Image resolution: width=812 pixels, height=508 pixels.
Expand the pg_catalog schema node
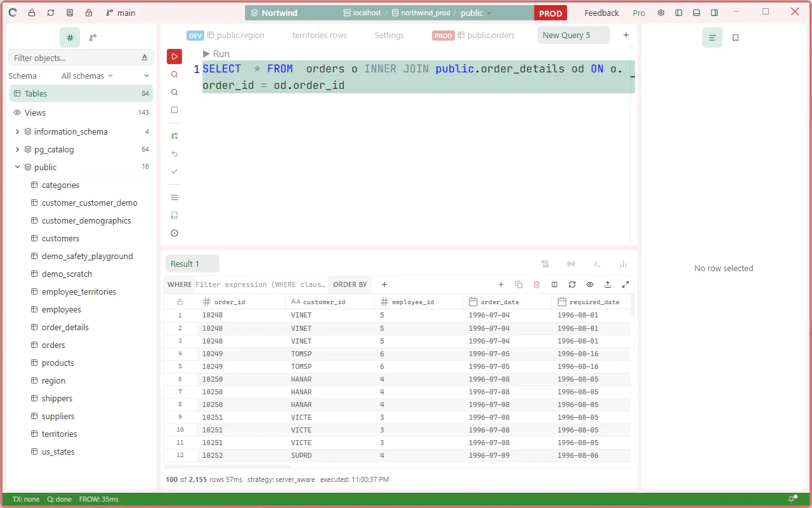[17, 149]
